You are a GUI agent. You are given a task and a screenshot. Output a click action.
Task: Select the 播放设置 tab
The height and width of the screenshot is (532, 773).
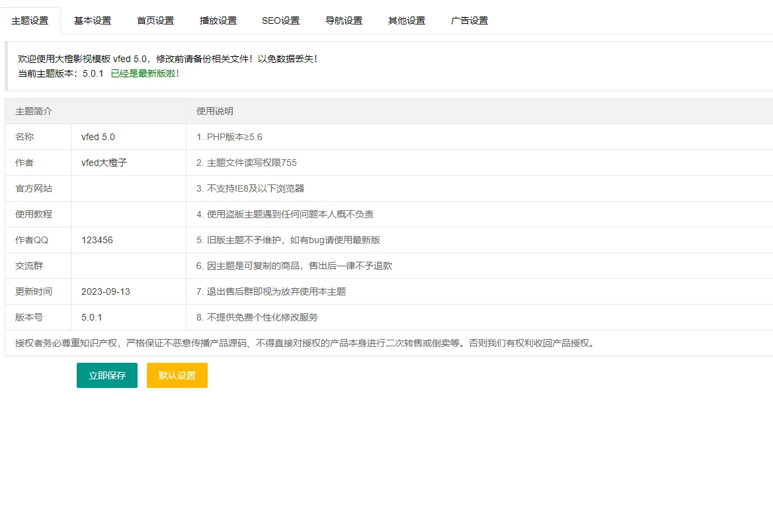tap(218, 20)
